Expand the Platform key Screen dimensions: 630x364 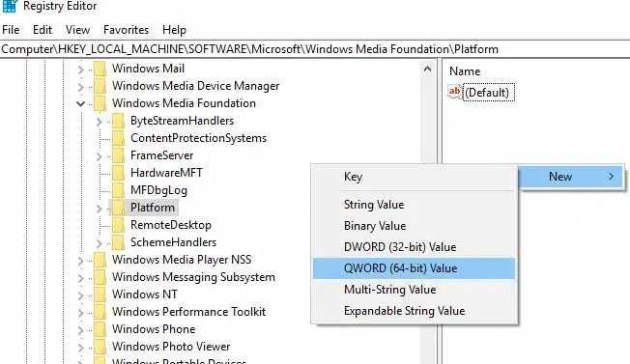coord(100,209)
